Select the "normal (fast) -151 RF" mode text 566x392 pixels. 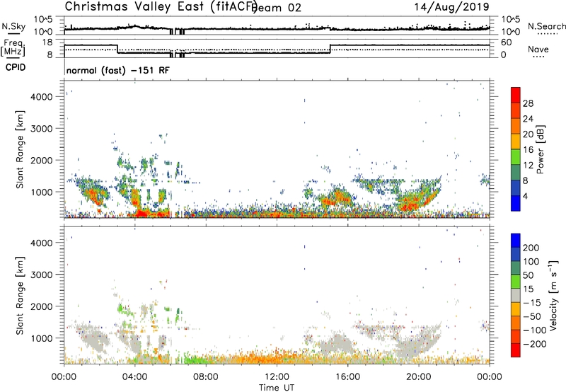pos(117,70)
